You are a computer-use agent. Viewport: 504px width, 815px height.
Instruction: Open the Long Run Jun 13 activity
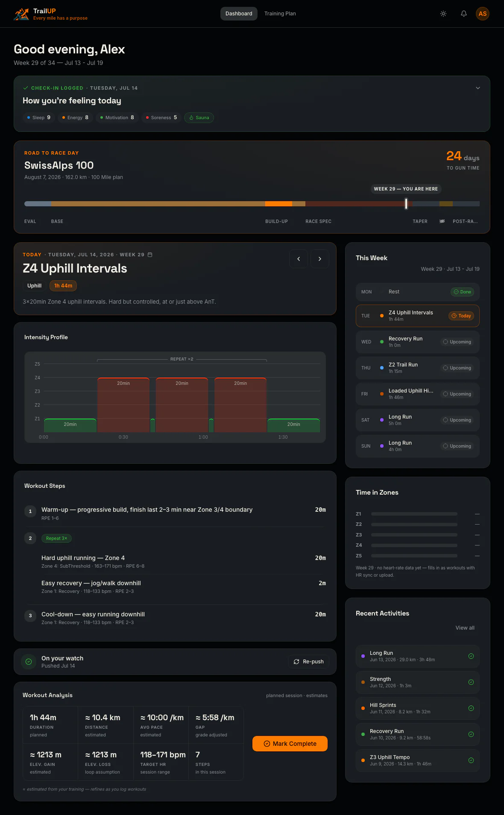tap(418, 656)
